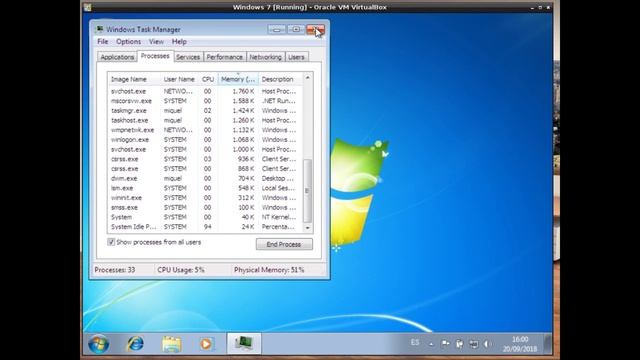Switch to the Users tab
640x360 pixels.
point(296,57)
